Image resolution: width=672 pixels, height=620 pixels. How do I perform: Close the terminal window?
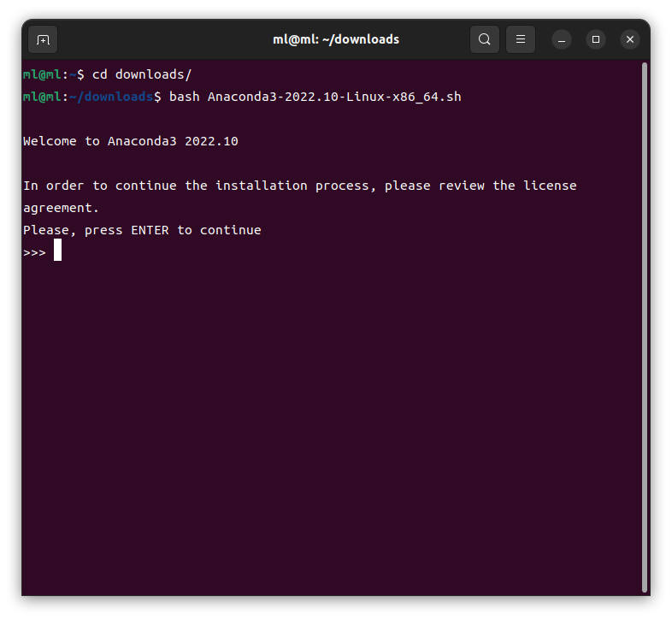[x=630, y=39]
